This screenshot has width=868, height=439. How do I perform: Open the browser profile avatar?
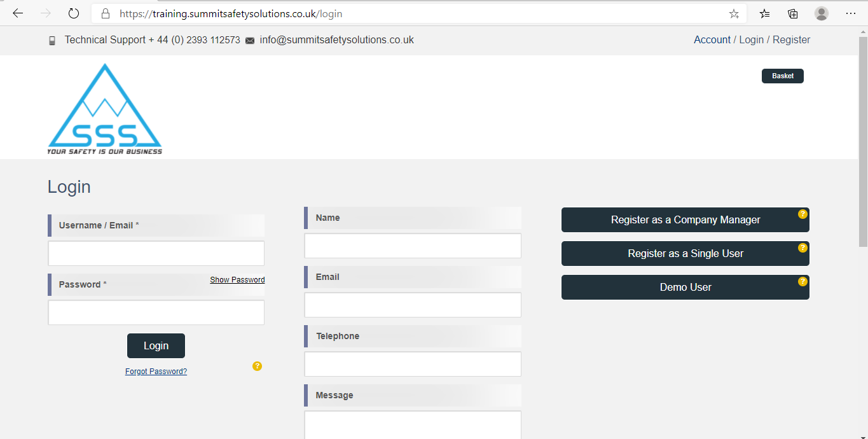(x=822, y=13)
